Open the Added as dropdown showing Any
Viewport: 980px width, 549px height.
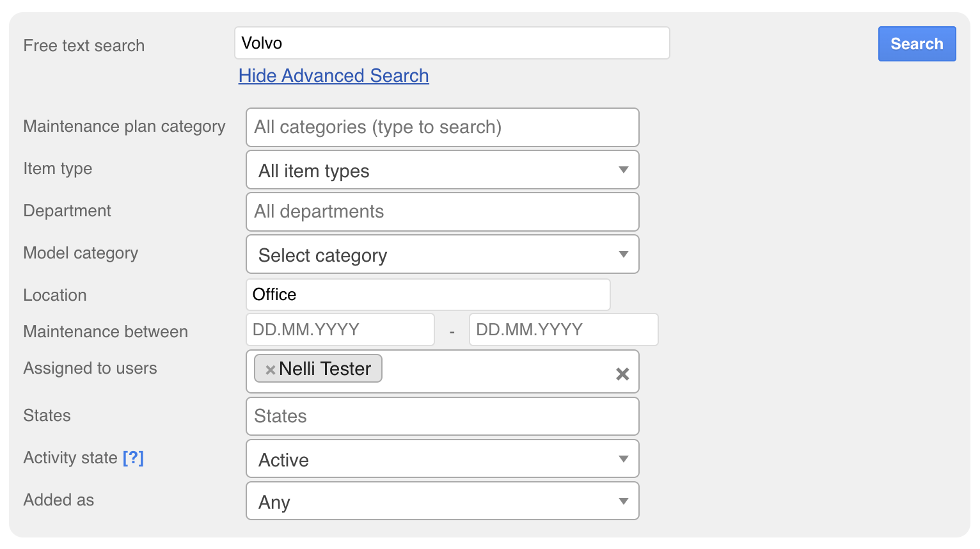click(441, 502)
